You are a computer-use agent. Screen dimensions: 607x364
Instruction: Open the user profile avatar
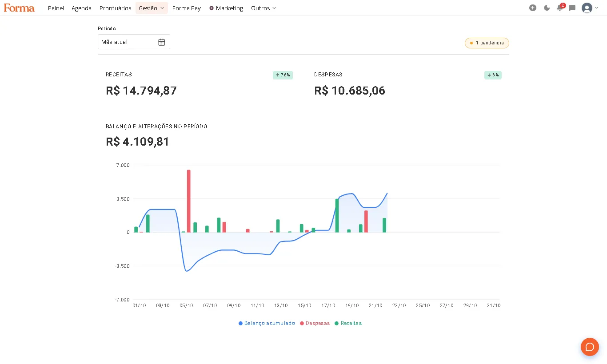[x=587, y=8]
